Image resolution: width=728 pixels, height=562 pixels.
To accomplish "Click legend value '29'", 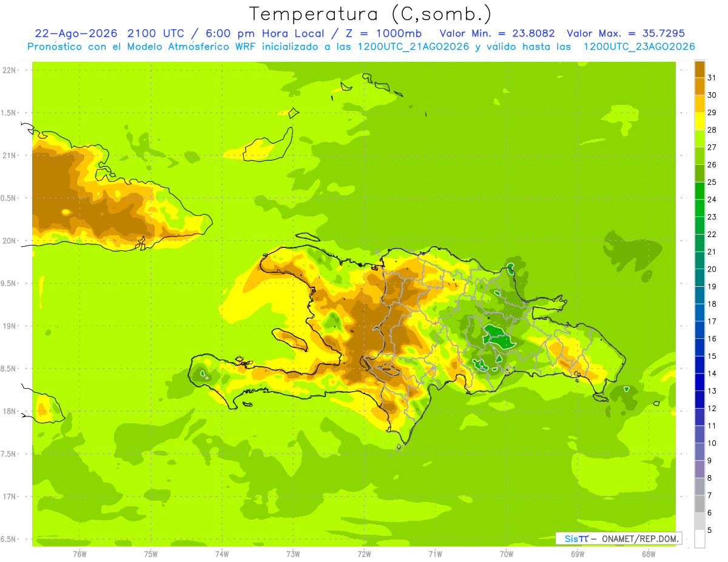I will [x=712, y=113].
